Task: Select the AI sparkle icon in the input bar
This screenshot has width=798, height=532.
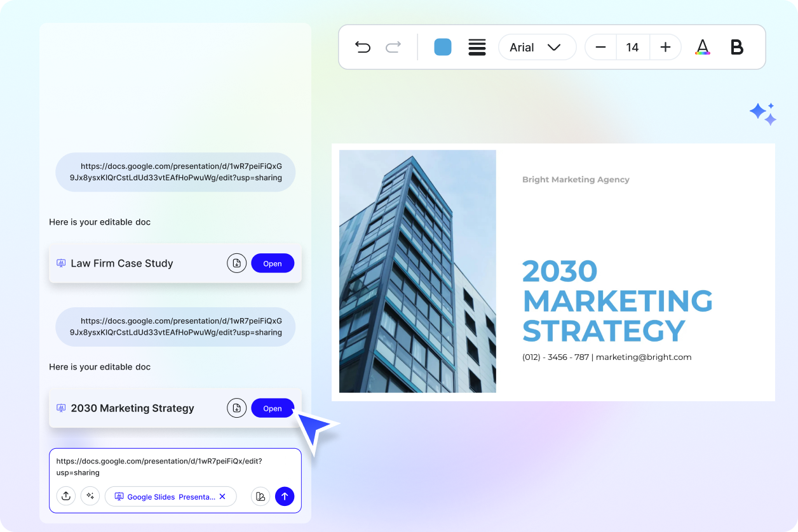Action: 90,496
